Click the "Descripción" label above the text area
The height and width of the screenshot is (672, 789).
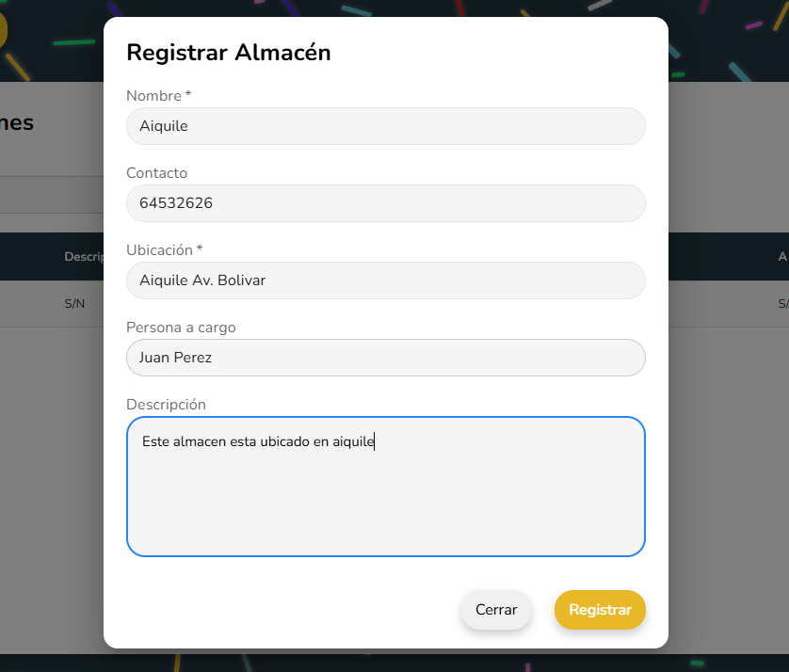click(166, 405)
